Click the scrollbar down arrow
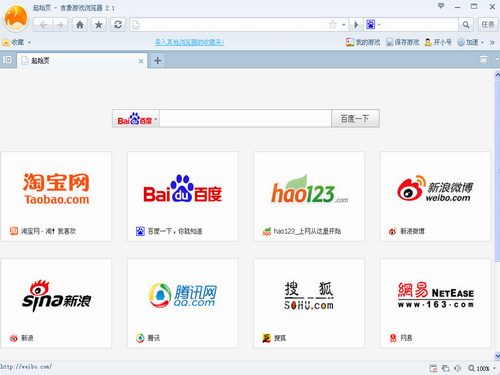The height and width of the screenshot is (375, 500). [x=497, y=356]
